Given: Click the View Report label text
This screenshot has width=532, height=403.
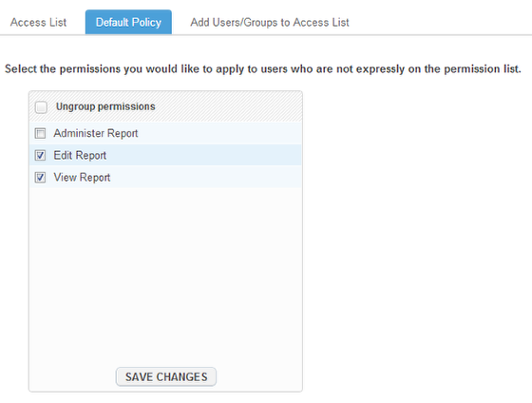Looking at the screenshot, I should tap(82, 177).
